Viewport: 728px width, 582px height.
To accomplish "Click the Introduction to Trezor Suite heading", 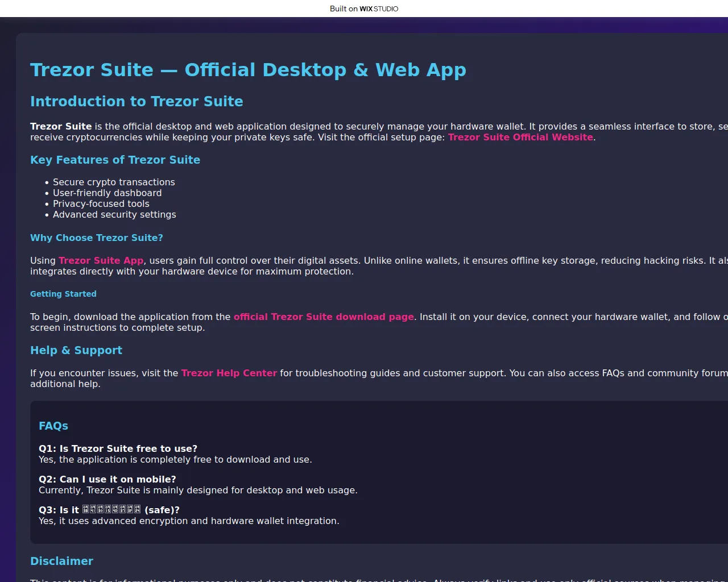I will point(136,101).
